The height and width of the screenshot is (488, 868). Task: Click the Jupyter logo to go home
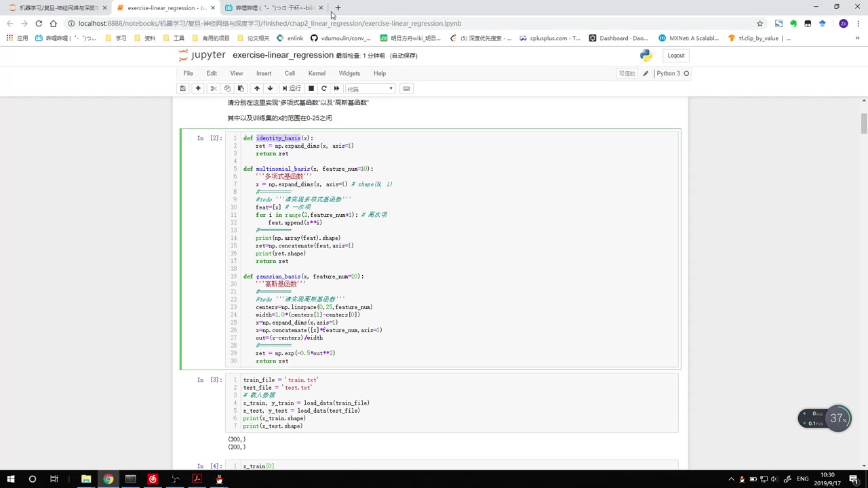point(202,56)
